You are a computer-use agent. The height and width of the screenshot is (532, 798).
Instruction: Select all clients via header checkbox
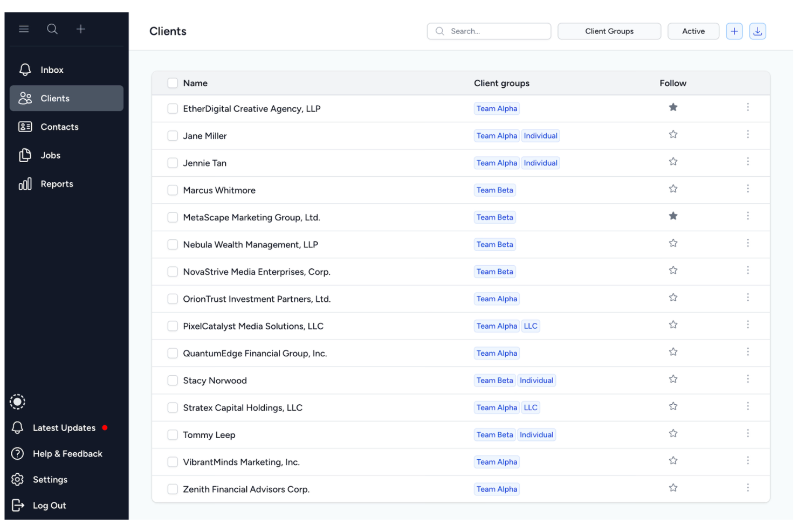(x=173, y=83)
